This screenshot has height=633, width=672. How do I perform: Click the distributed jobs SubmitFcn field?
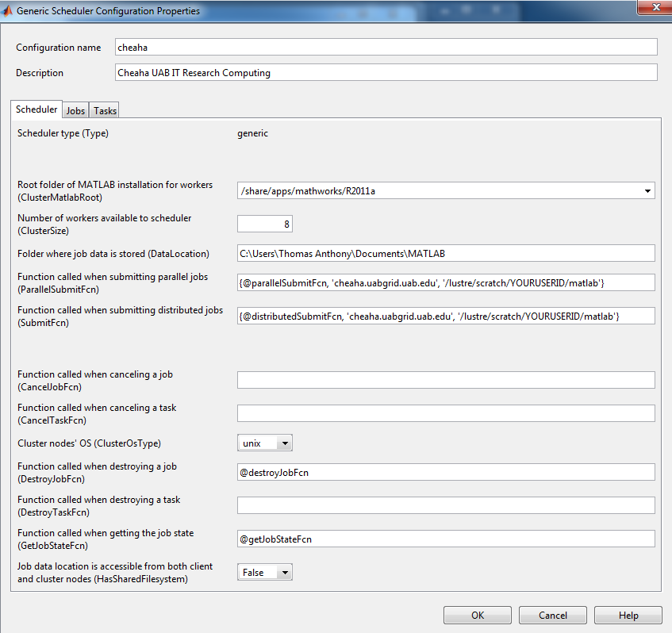[446, 316]
